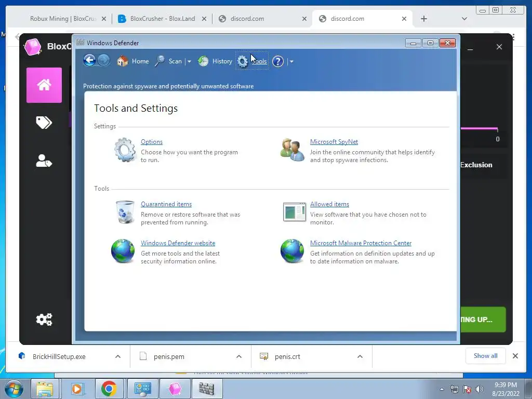Close the Robux Mining tab
The height and width of the screenshot is (399, 532).
click(x=104, y=19)
